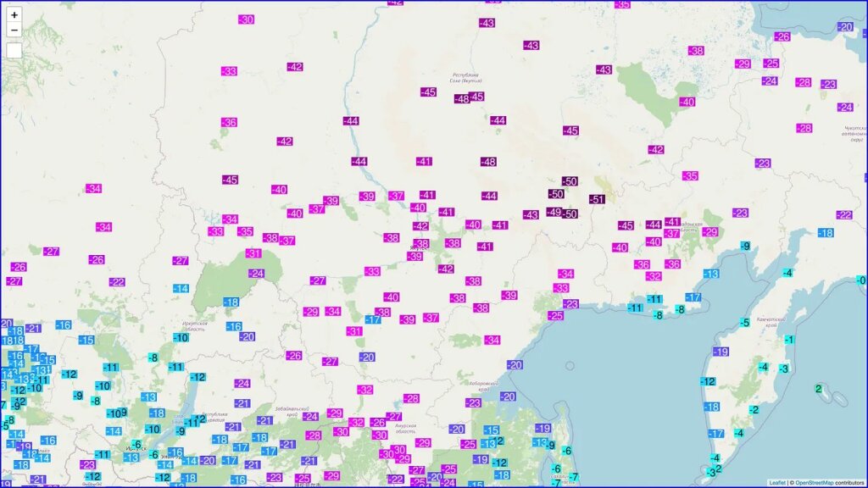Image resolution: width=868 pixels, height=488 pixels.
Task: Open the Leaflet attribution link
Action: (x=777, y=482)
